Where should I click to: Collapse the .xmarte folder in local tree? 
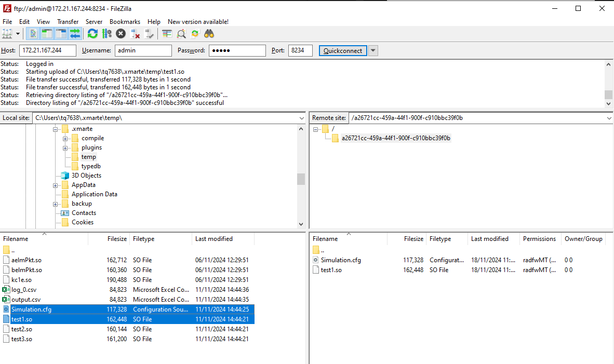(56, 129)
